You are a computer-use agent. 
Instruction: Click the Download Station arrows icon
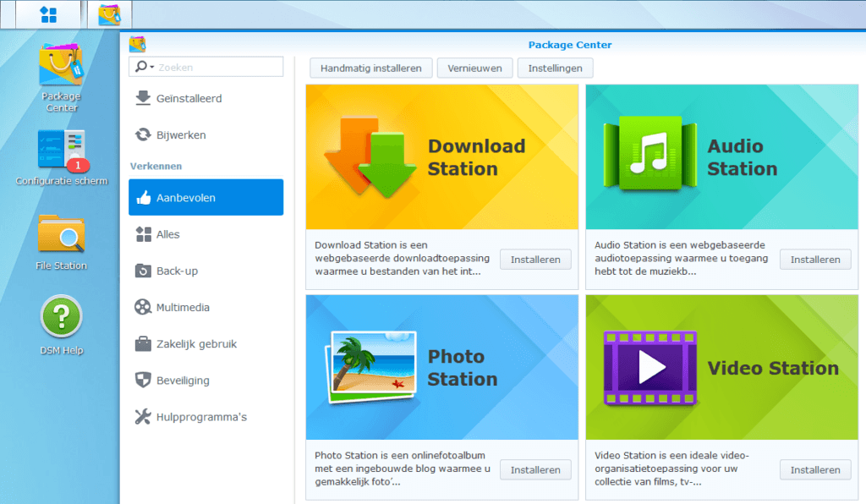(370, 157)
